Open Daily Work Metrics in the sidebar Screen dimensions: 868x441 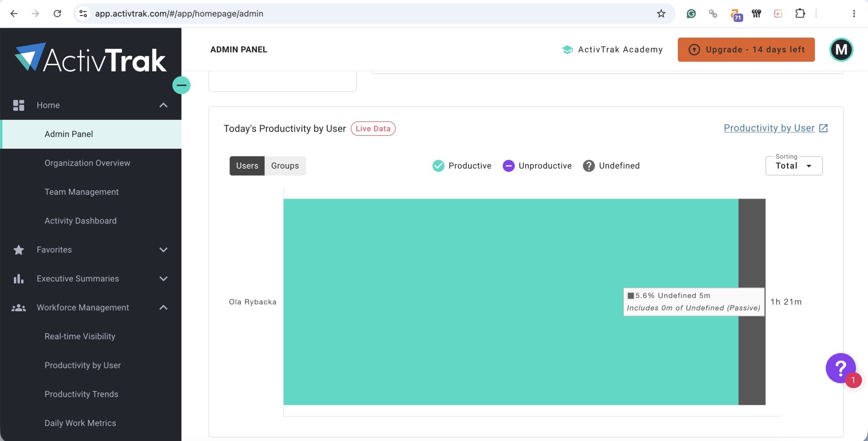pyautogui.click(x=91, y=423)
